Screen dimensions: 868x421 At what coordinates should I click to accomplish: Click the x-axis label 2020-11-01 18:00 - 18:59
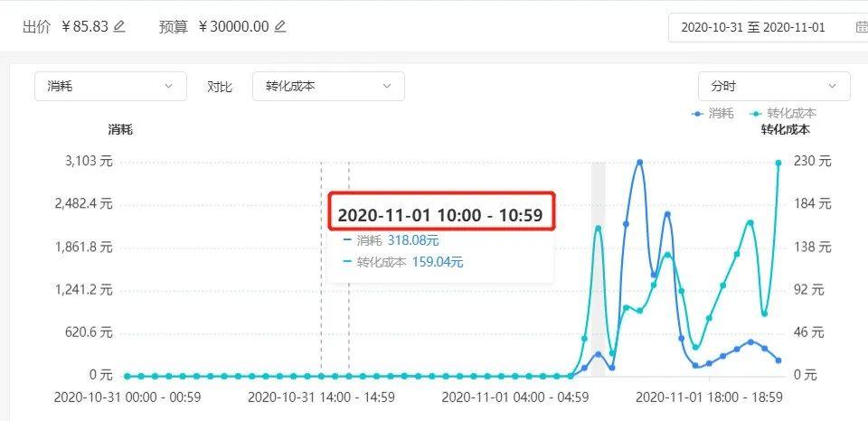709,398
